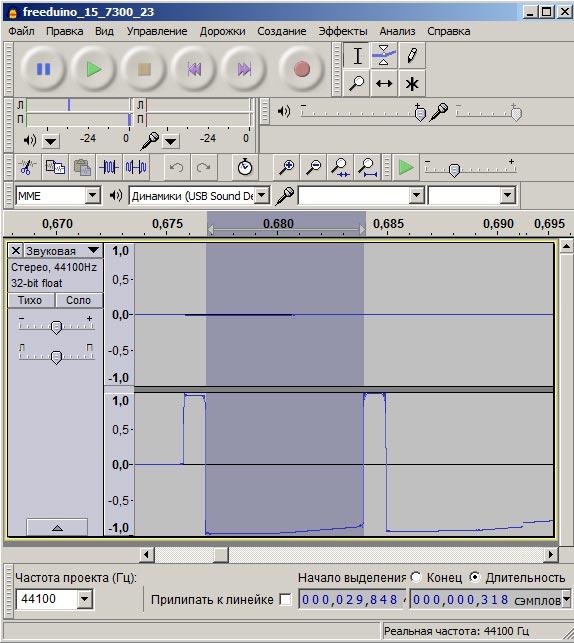
Task: Open the output meter options dropdown
Action: coord(50,141)
